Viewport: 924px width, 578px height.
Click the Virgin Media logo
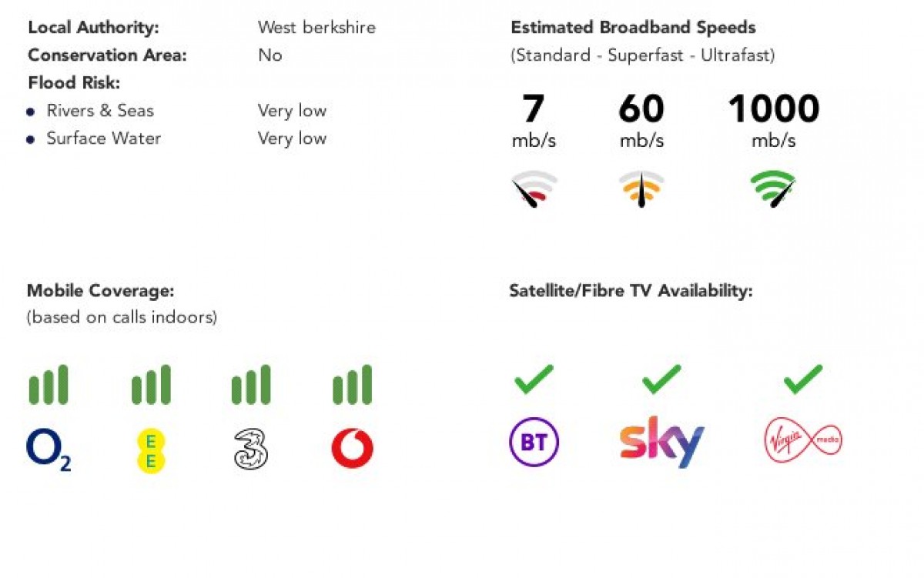click(x=803, y=442)
